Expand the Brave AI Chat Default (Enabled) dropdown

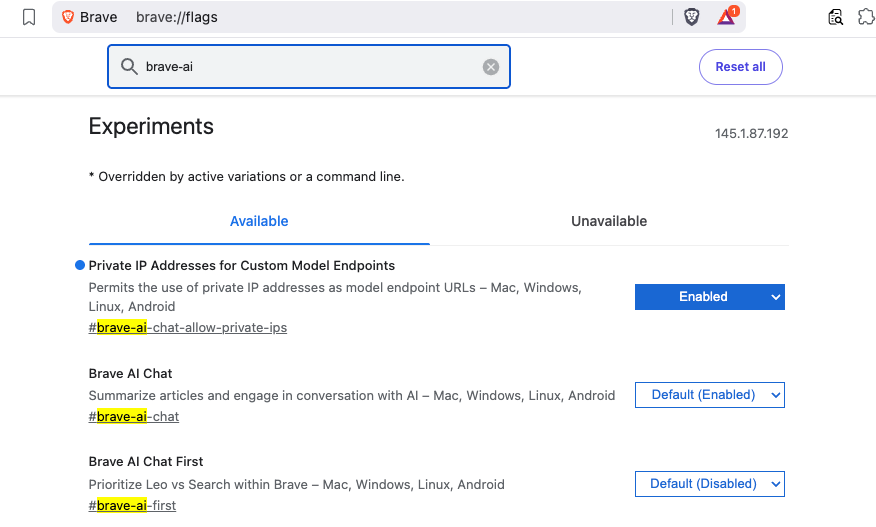click(x=709, y=395)
